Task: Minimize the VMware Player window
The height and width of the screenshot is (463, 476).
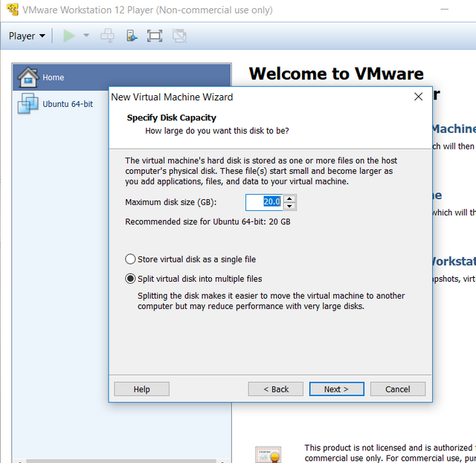Action: tap(445, 10)
